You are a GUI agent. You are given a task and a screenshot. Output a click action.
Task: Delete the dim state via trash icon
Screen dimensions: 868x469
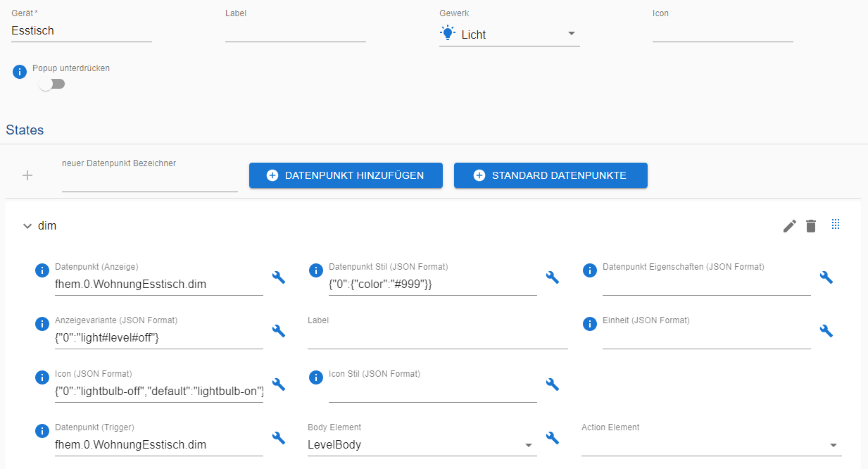(x=811, y=226)
